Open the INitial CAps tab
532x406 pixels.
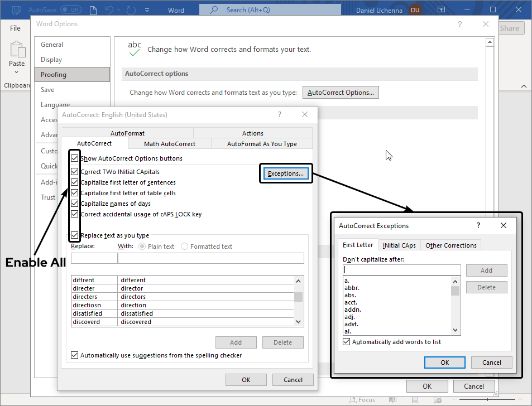[x=399, y=245]
